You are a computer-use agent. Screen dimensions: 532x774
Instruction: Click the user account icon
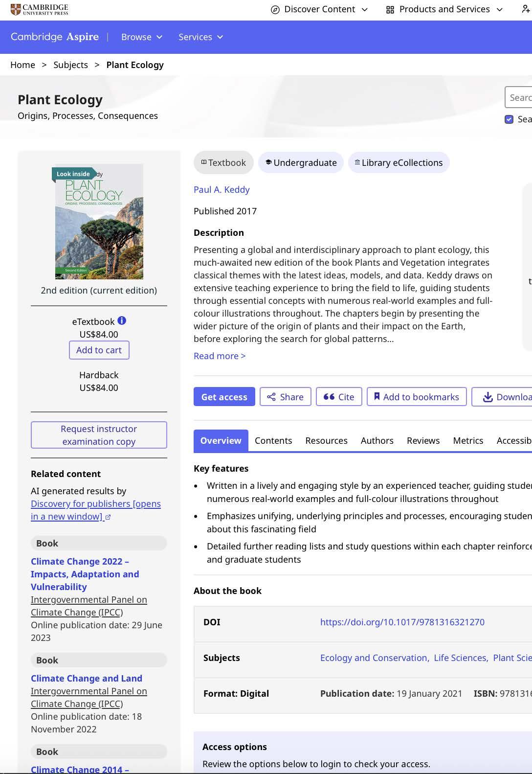coord(526,9)
